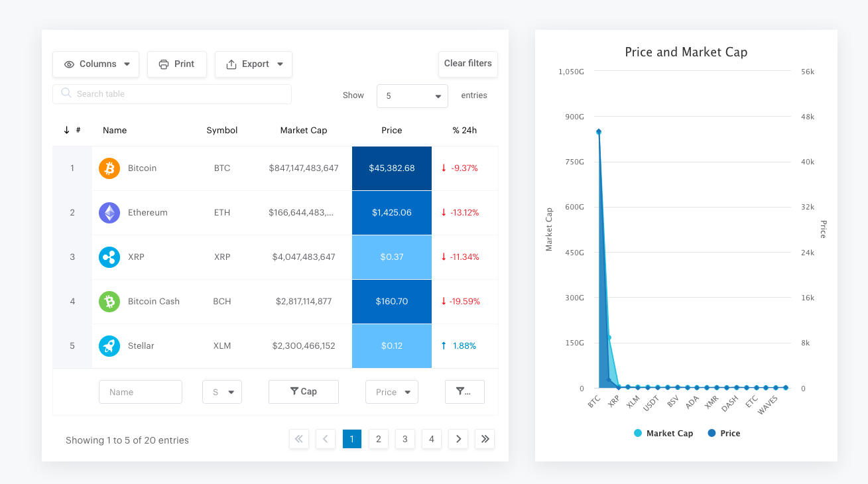The height and width of the screenshot is (484, 868).
Task: Open the Cap filter button
Action: pyautogui.click(x=304, y=392)
